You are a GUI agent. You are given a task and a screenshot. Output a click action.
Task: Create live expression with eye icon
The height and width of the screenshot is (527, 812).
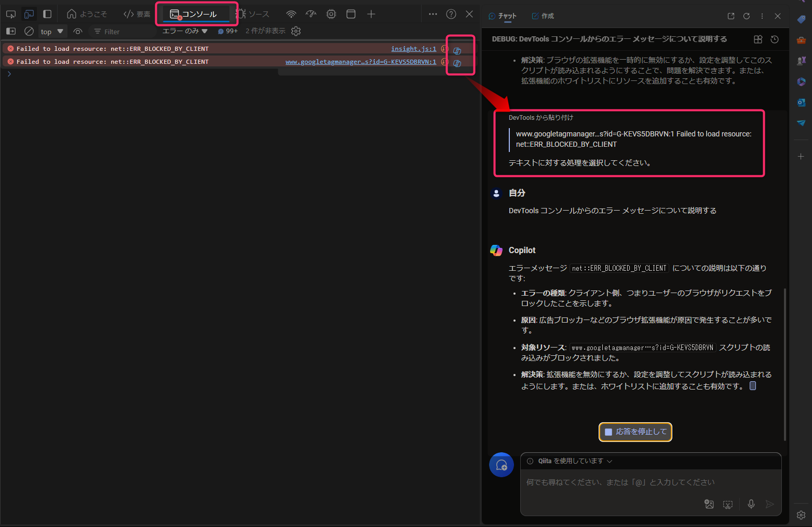point(78,31)
